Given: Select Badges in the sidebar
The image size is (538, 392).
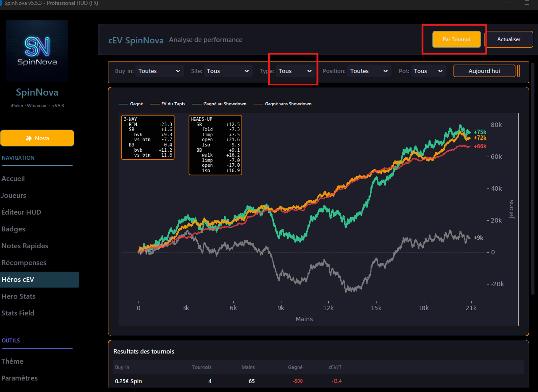Looking at the screenshot, I should [x=13, y=229].
